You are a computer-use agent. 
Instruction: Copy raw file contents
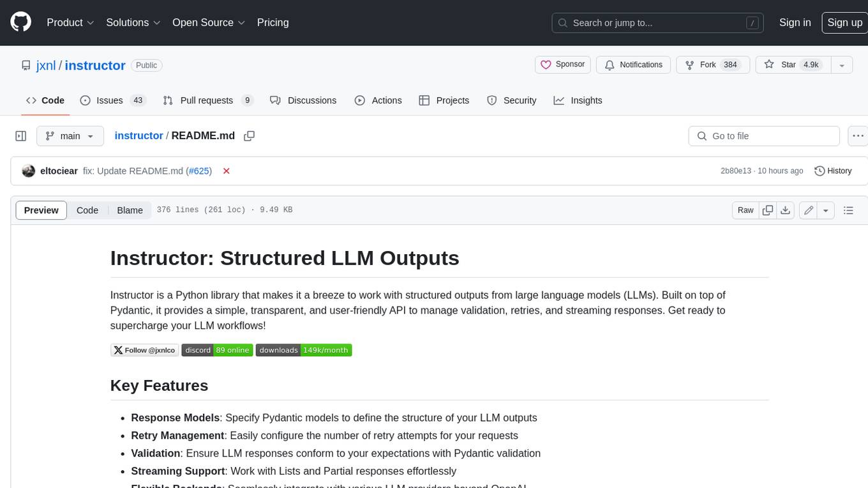768,210
